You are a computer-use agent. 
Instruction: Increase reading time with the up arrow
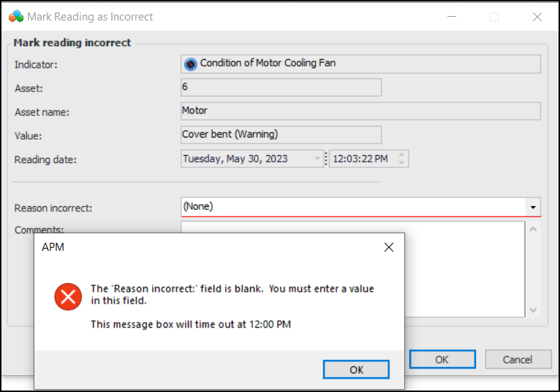click(x=402, y=154)
